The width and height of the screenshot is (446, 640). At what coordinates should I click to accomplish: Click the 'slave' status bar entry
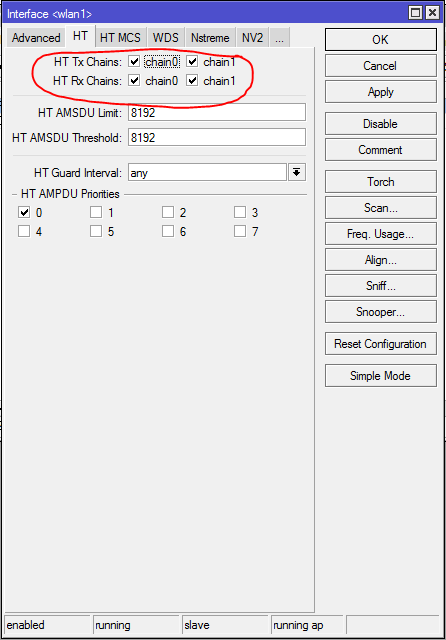(x=225, y=625)
